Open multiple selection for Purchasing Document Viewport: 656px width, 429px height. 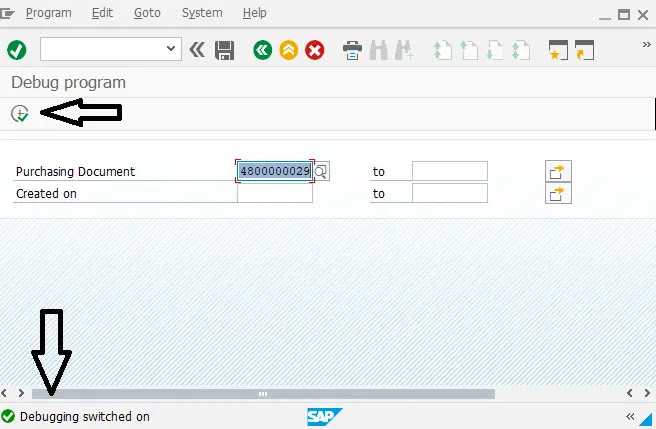click(558, 171)
